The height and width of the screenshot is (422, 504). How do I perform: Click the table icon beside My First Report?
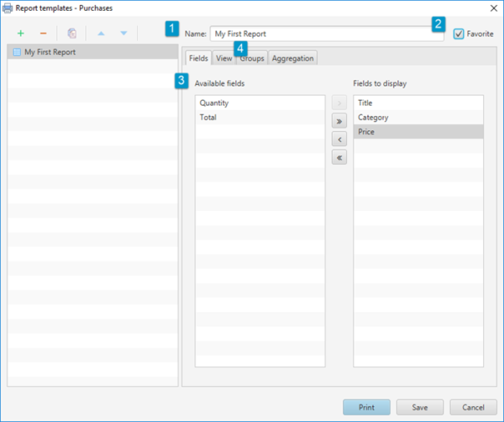[17, 52]
